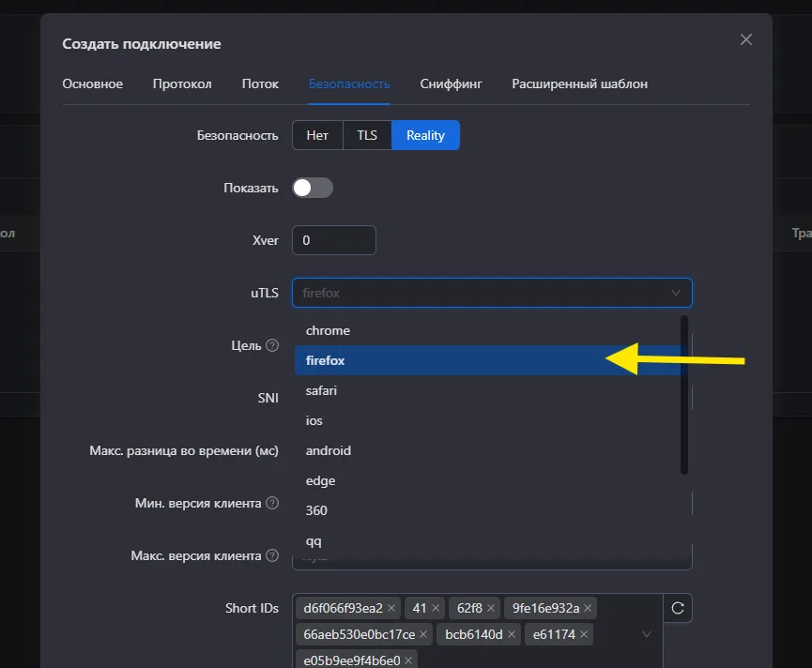Click the uTLS dropdown list scrollbar

pos(684,395)
